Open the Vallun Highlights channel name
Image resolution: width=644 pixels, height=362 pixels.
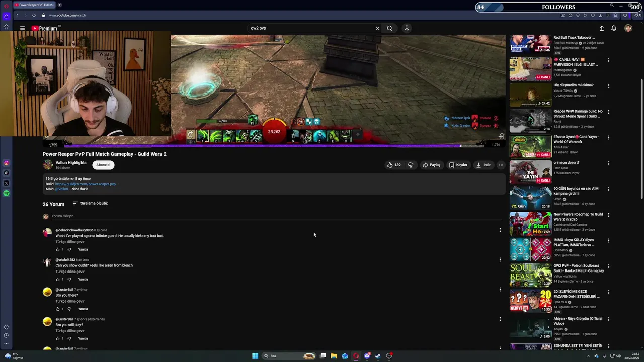tap(71, 163)
